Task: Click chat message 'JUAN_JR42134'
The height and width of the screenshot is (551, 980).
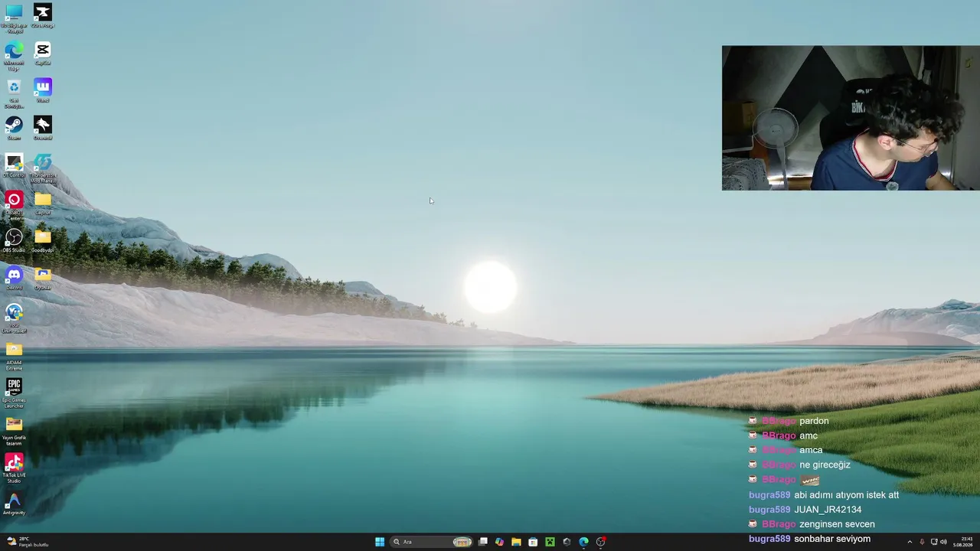Action: click(x=828, y=510)
